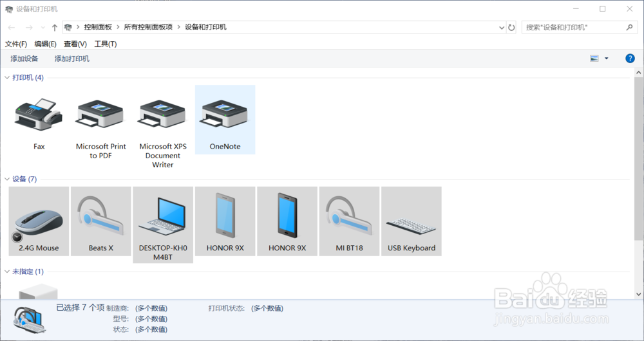The width and height of the screenshot is (644, 341).
Task: Click the details pane devices thumbnail
Action: tap(30, 320)
